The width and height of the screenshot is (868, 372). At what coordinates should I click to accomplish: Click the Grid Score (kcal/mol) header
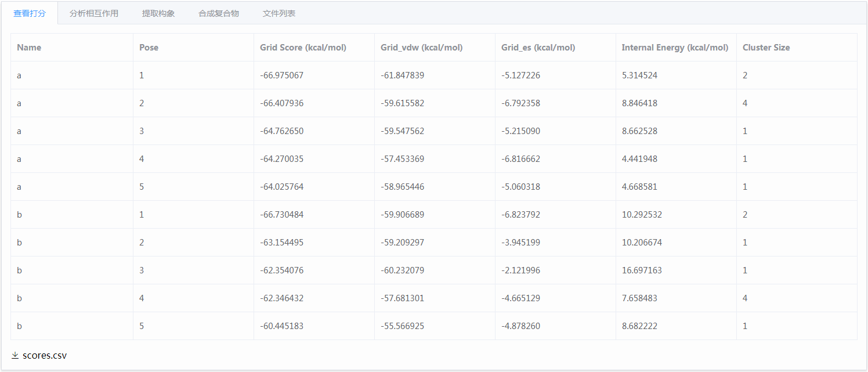point(303,48)
